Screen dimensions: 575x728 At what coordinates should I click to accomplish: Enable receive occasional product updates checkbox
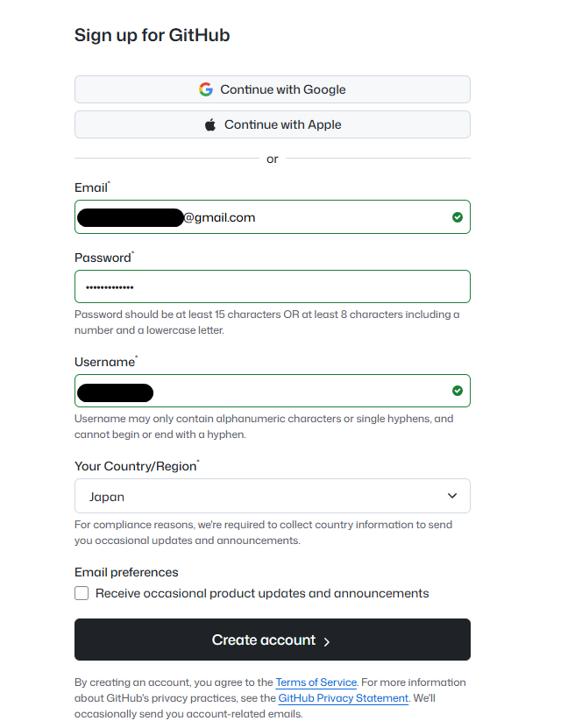point(82,593)
